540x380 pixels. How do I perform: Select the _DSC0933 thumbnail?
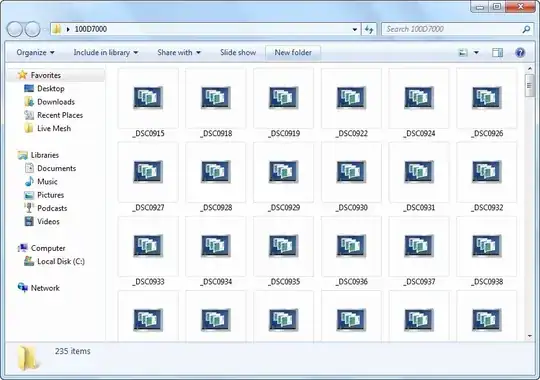pyautogui.click(x=148, y=246)
